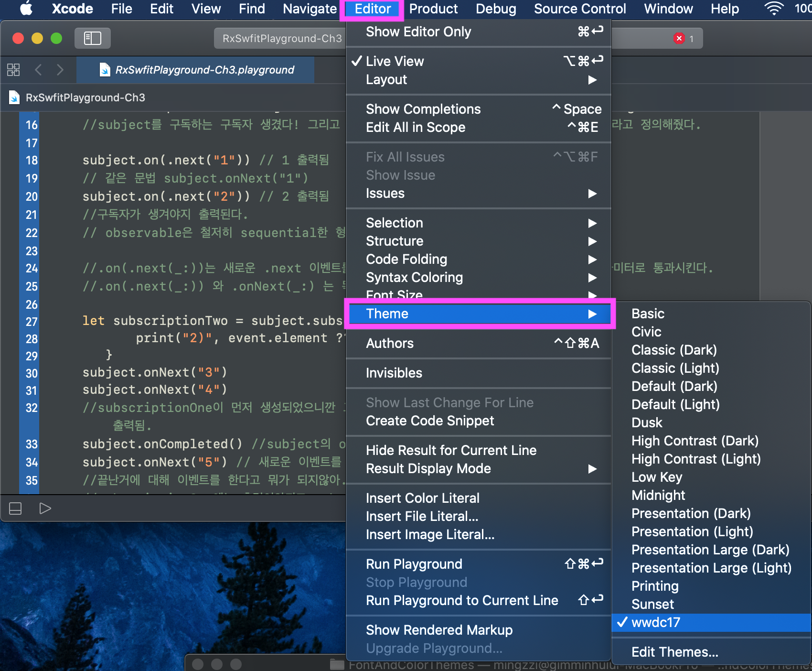Choose Show Editor Only

pyautogui.click(x=478, y=32)
